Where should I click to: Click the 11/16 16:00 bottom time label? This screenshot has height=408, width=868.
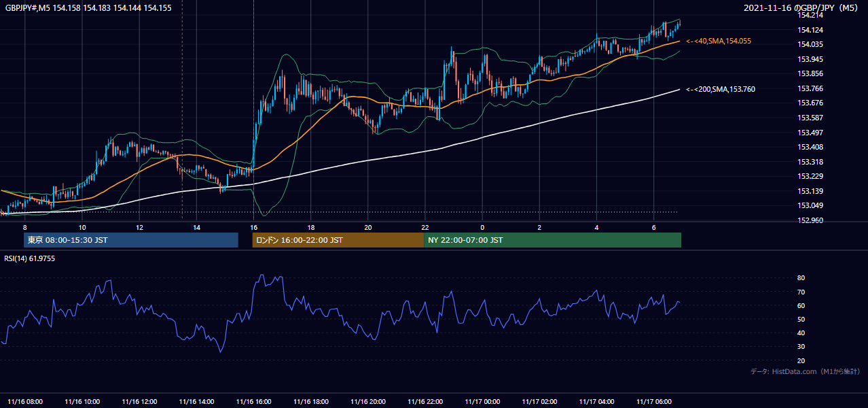pos(254,401)
